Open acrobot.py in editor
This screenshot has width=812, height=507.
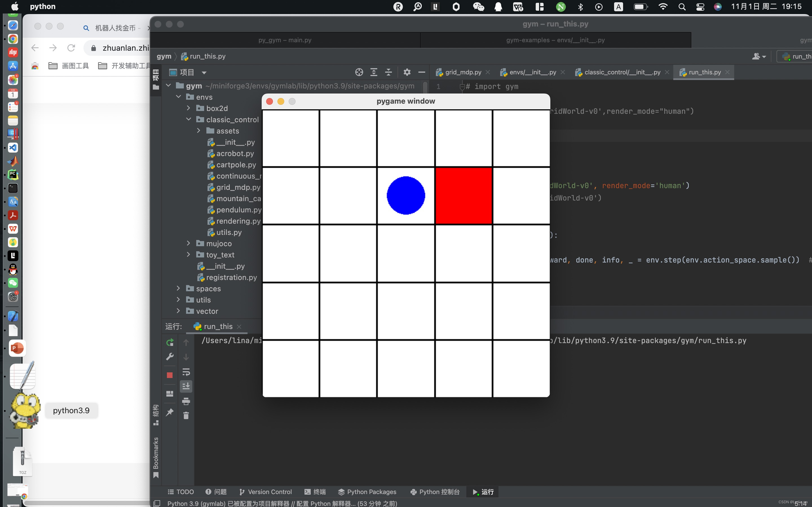(x=234, y=153)
